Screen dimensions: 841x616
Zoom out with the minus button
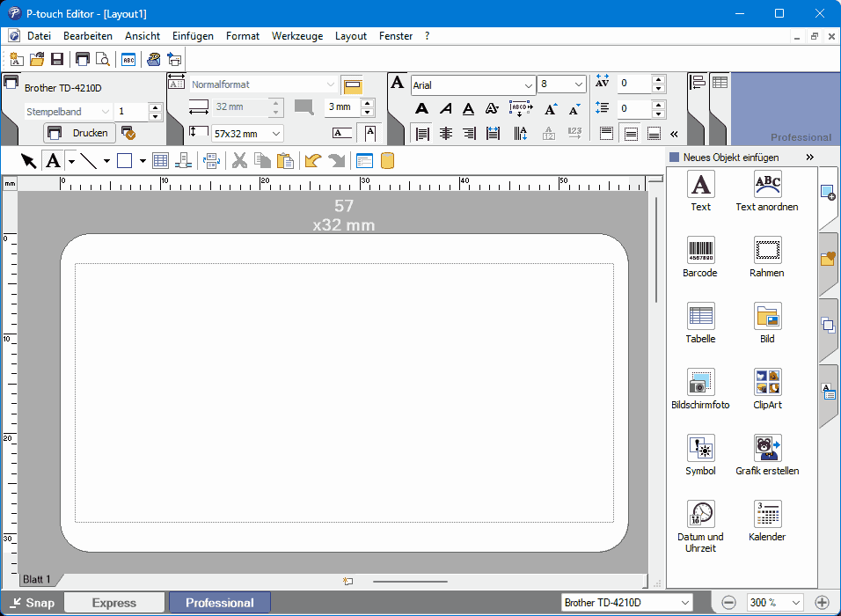[x=728, y=603]
